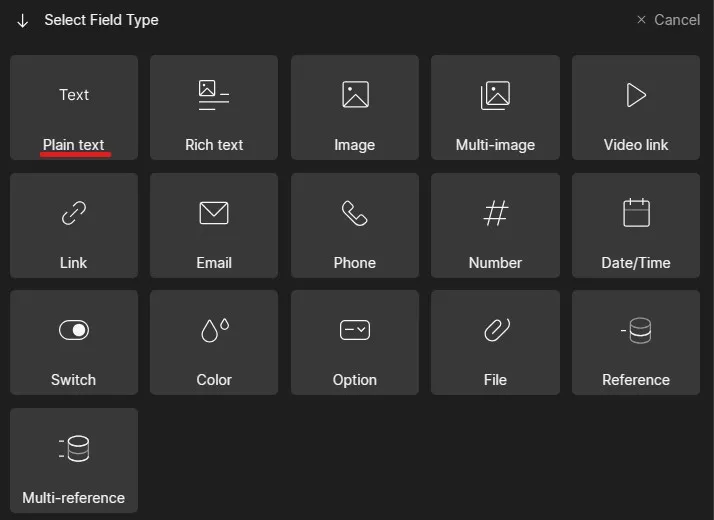Select the Multi-image field type

pos(495,108)
